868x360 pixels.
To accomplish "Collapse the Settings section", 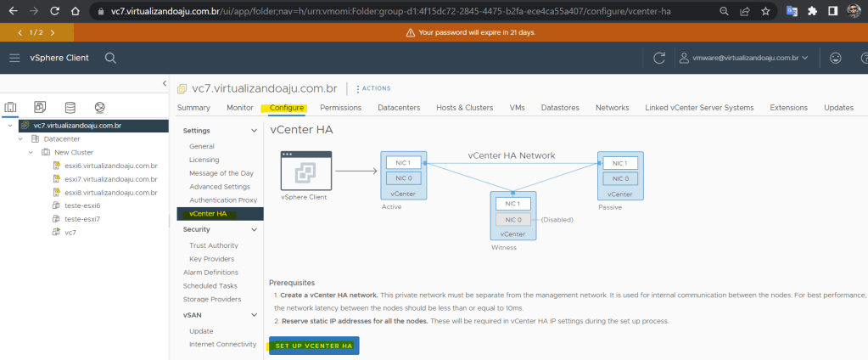I will 253,131.
